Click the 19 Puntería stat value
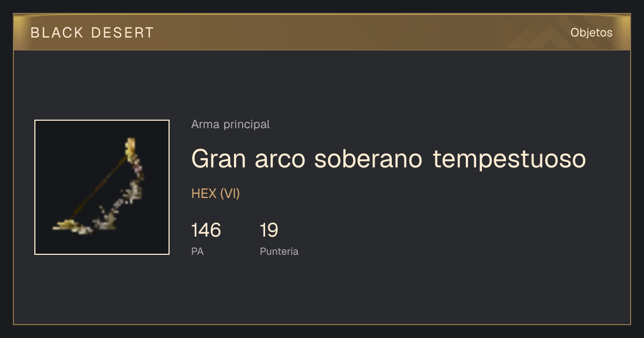 [269, 230]
